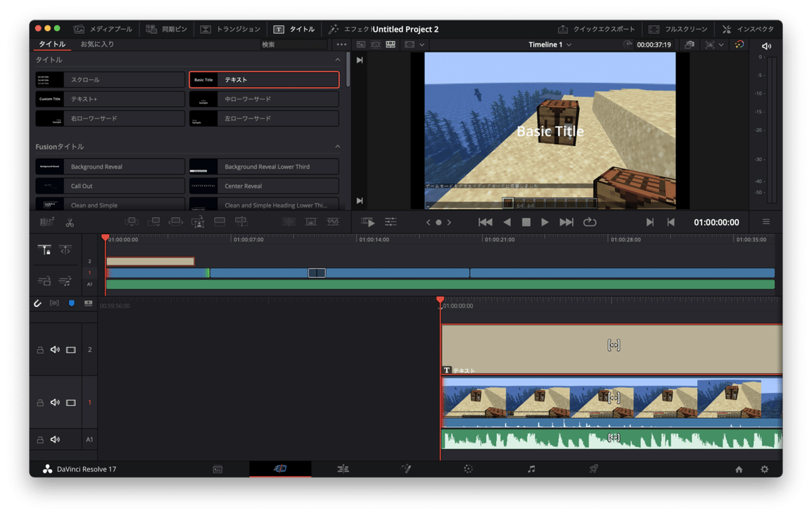Click the cut transition icon

289,222
